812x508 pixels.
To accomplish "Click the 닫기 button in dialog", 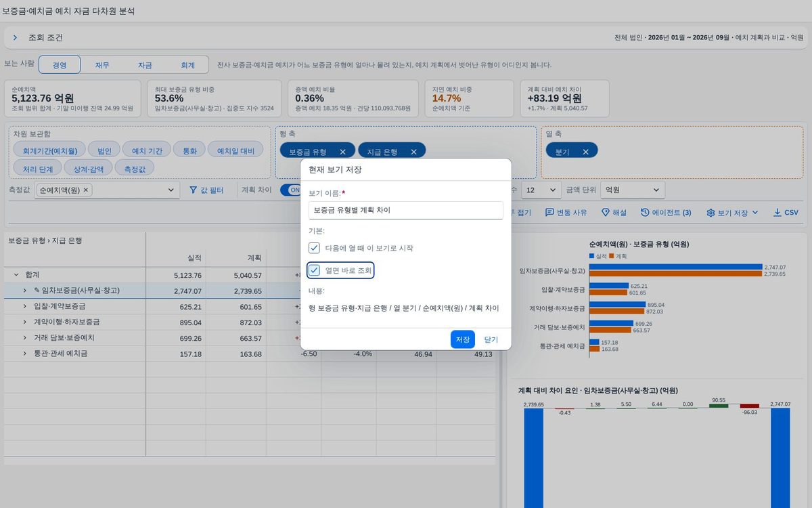I will point(491,339).
